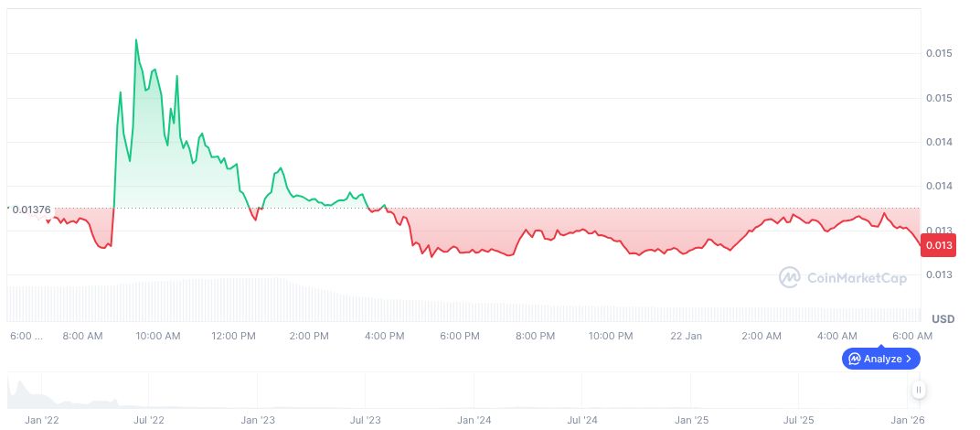Jump to Jan '22 in the range navigator

(x=42, y=420)
